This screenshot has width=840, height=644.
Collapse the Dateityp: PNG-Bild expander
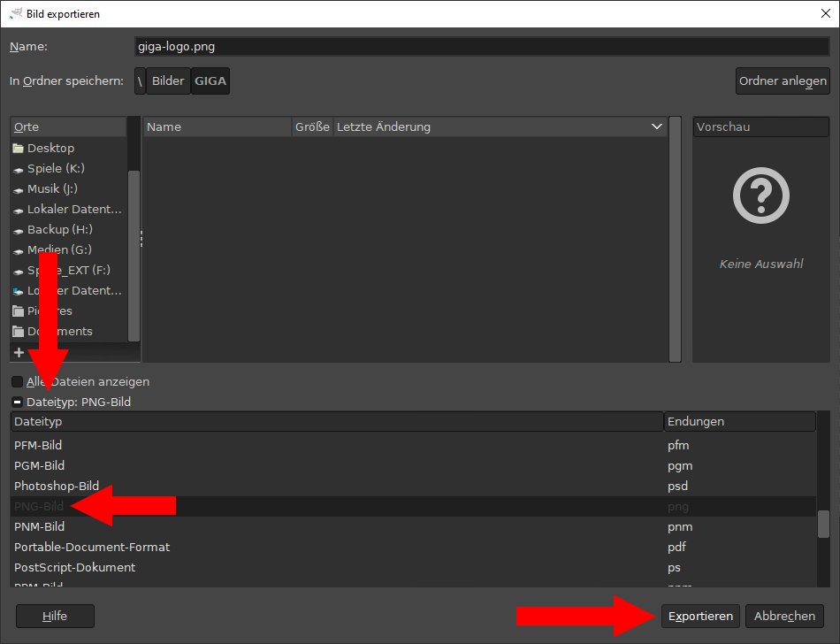click(x=17, y=402)
